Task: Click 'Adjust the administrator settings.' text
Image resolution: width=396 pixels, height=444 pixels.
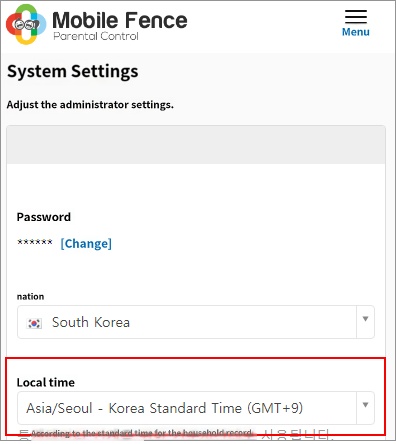Action: pos(90,105)
